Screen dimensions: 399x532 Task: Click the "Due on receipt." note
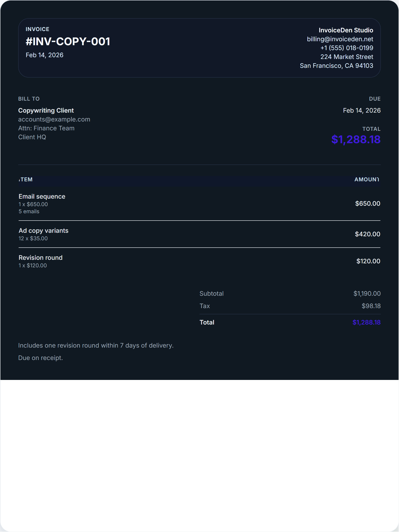40,358
